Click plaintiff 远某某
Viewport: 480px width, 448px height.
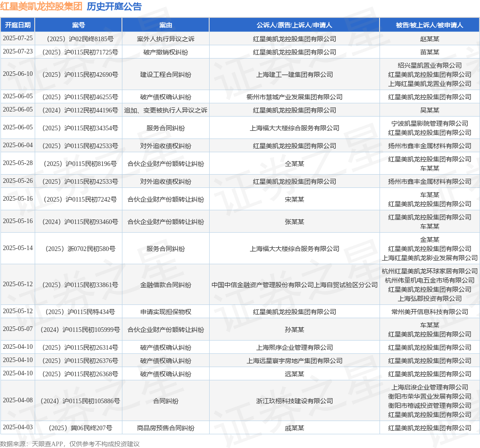click(294, 374)
